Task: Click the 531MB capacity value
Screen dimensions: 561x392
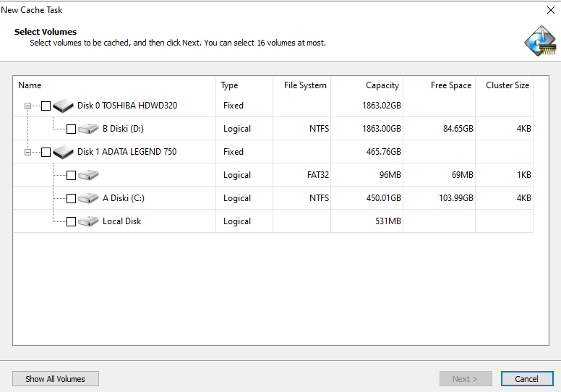Action: [x=387, y=221]
